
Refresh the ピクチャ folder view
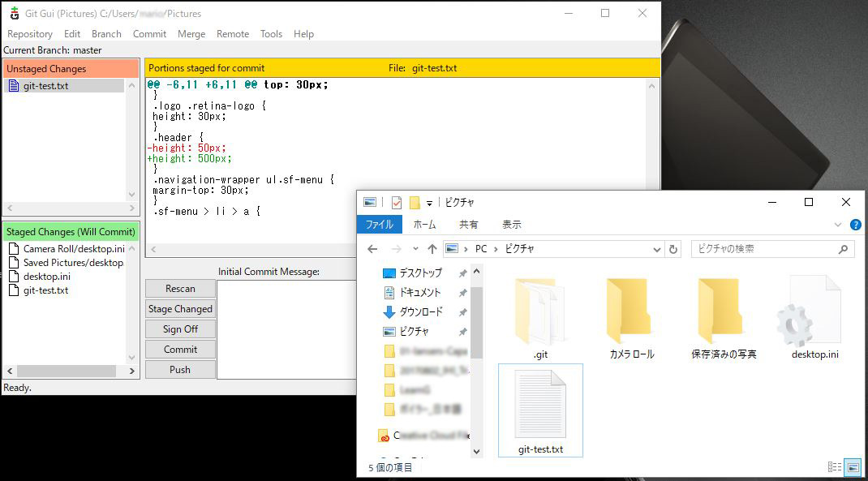coord(673,250)
